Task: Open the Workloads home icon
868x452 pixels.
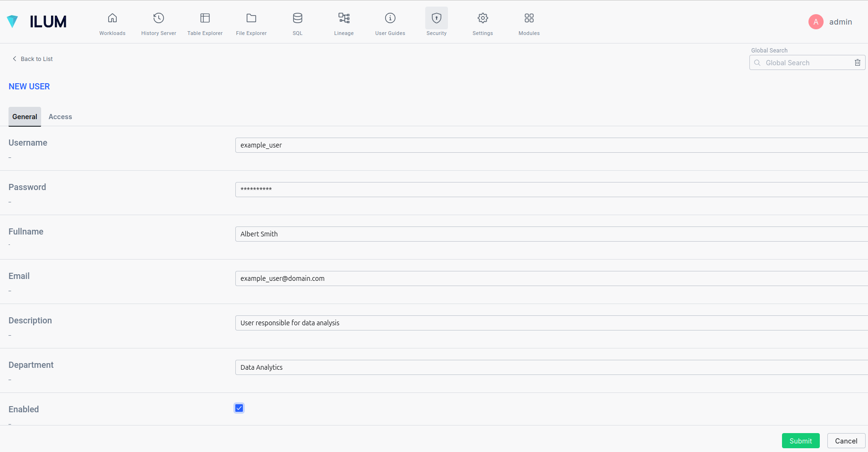Action: (112, 18)
